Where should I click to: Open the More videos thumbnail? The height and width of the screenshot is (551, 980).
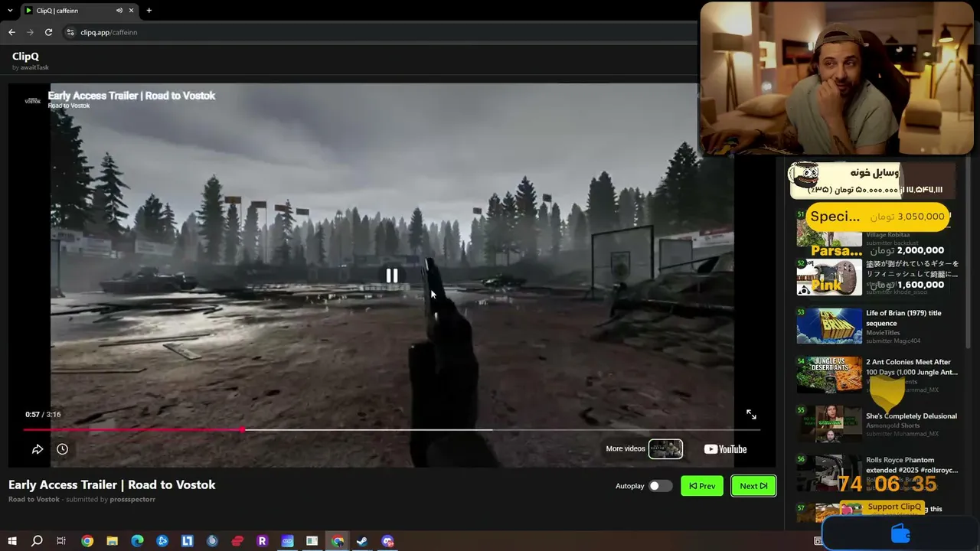[x=665, y=448]
